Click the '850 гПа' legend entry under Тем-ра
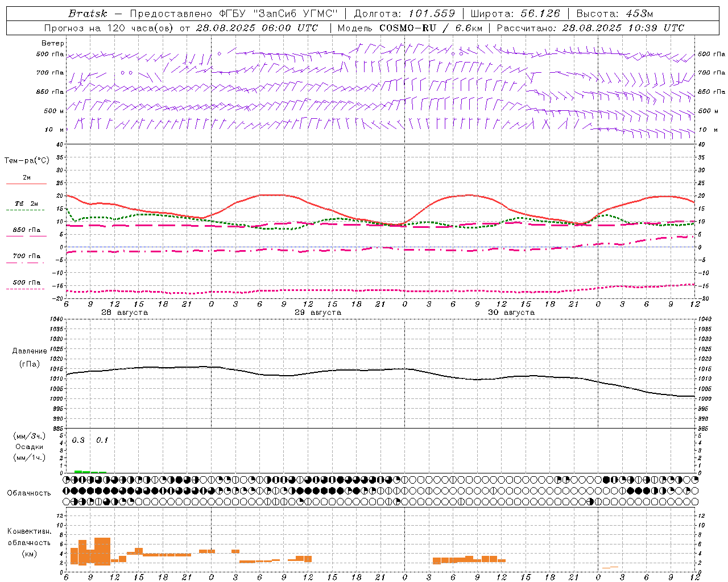728x582 pixels. coord(27,230)
